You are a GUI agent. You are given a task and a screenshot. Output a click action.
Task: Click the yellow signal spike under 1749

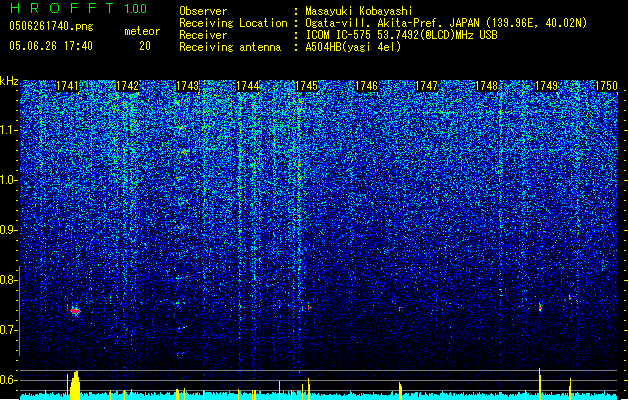tap(540, 384)
